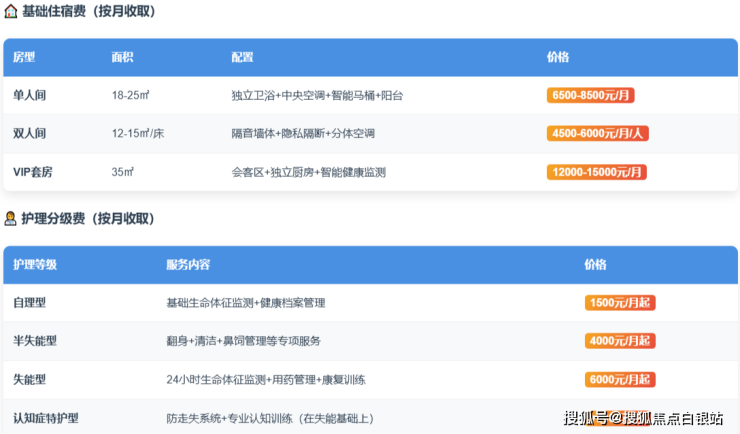The image size is (740, 434).
Task: Click the 护理等级 column header
Action: pyautogui.click(x=35, y=265)
